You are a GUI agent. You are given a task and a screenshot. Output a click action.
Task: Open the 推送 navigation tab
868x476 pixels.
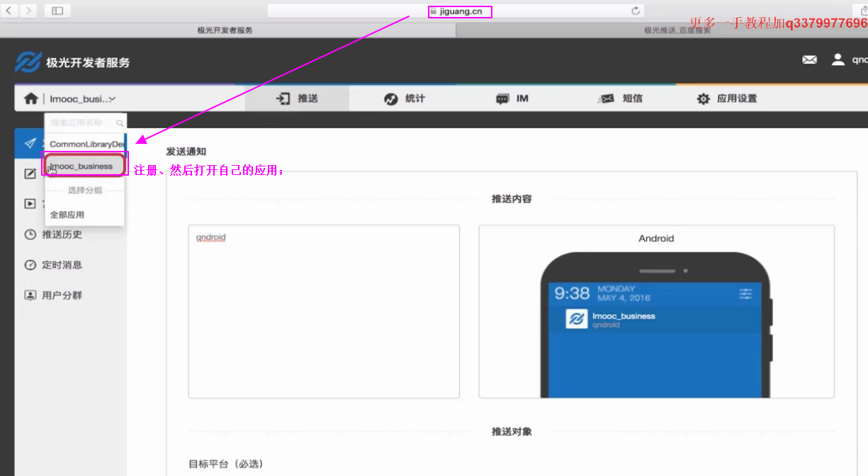(297, 98)
